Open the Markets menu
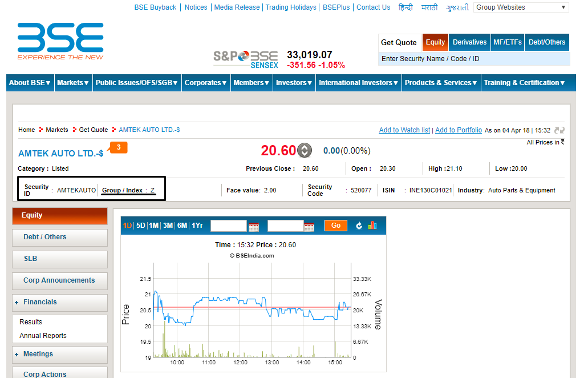The width and height of the screenshot is (588, 378). point(73,83)
